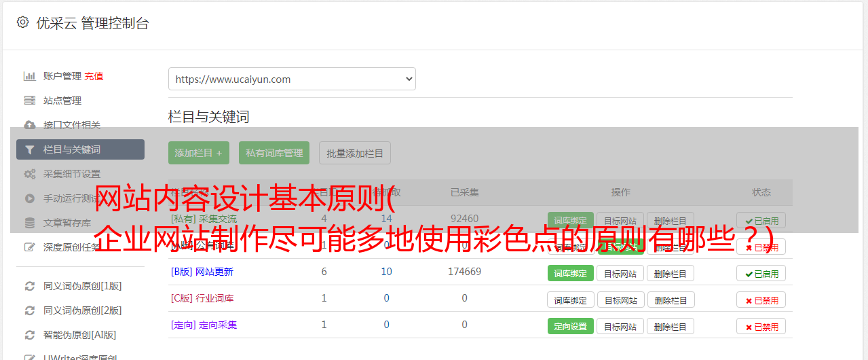This screenshot has height=360, width=868.
Task: Click the refresh icon for 同义词伪原创[1版]
Action: [30, 286]
